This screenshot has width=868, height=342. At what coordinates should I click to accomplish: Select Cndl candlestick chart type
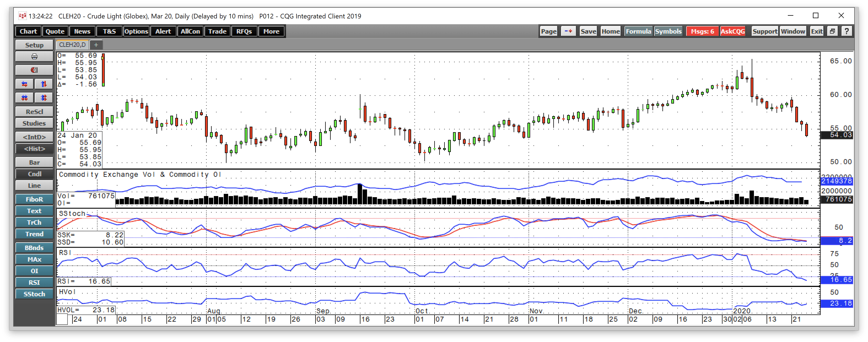tap(34, 174)
